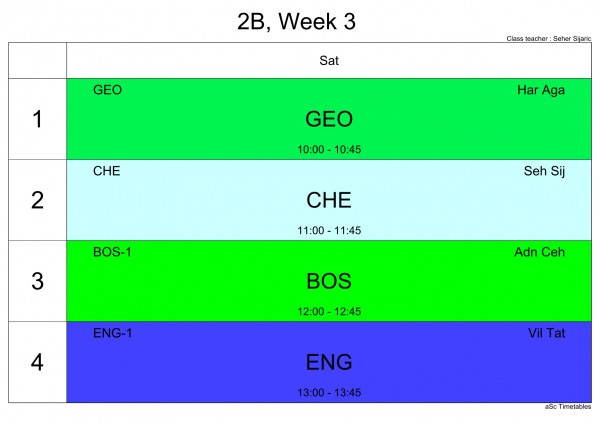
Task: Select teacher name Adn Ceh
Action: coord(540,252)
